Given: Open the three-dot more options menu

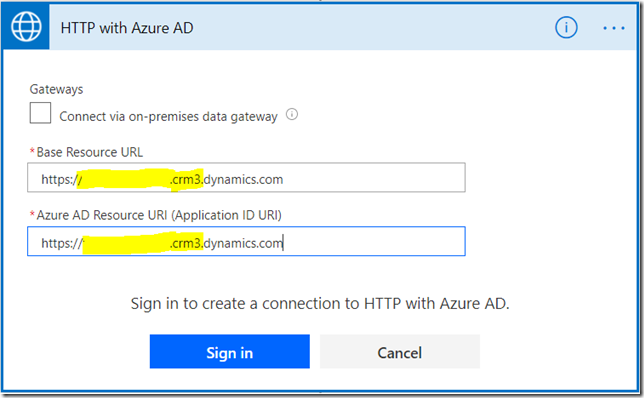Looking at the screenshot, I should (x=614, y=28).
